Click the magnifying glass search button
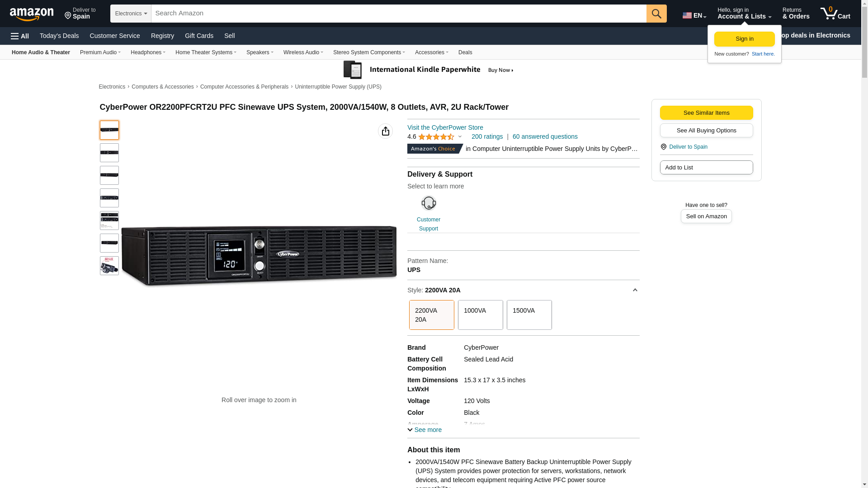 [x=656, y=14]
